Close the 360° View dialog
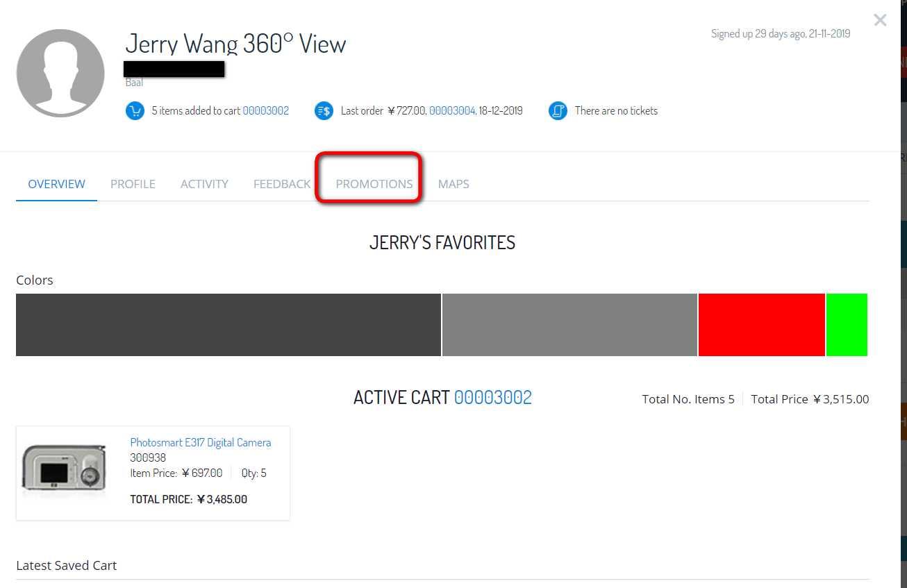Viewport: 907px width, 588px height. [x=880, y=20]
